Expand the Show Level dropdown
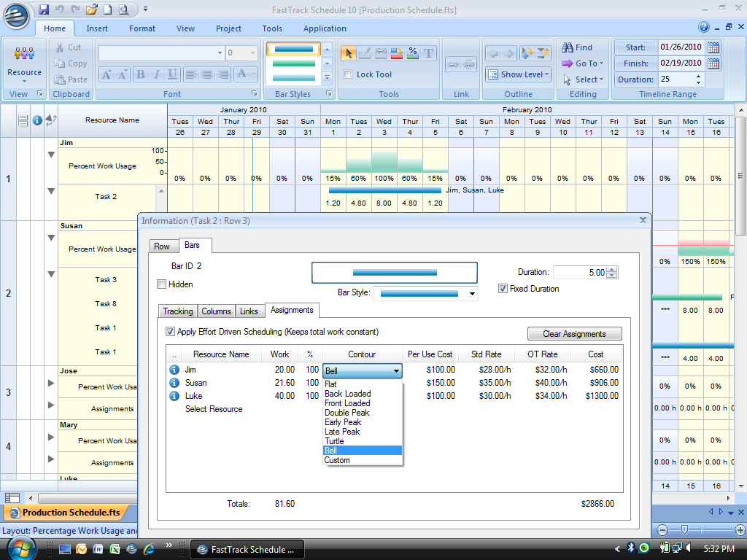This screenshot has width=747, height=560. tap(517, 74)
